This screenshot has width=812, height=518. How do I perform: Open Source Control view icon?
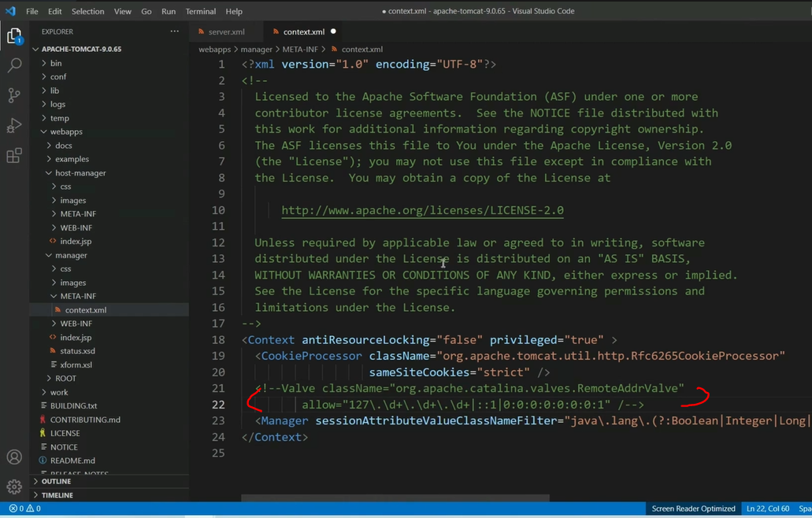point(14,95)
